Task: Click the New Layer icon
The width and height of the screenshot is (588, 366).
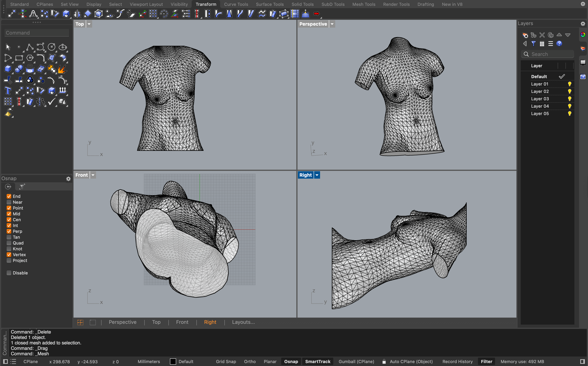Action: (x=525, y=35)
